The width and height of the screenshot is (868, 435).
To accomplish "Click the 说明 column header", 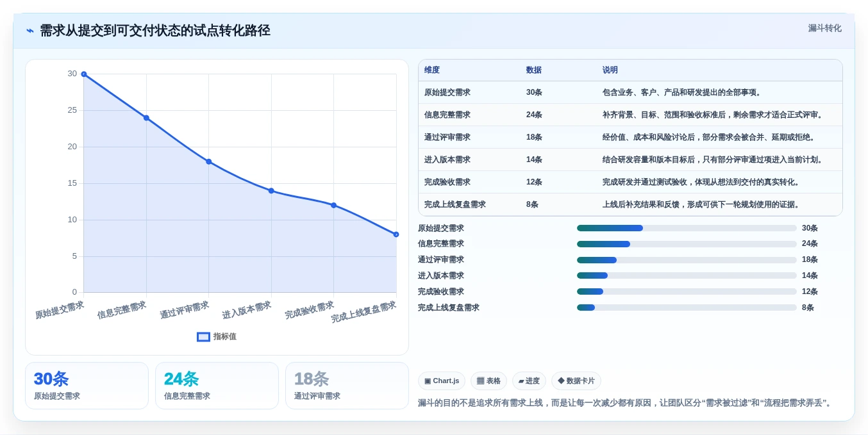I will 610,70.
